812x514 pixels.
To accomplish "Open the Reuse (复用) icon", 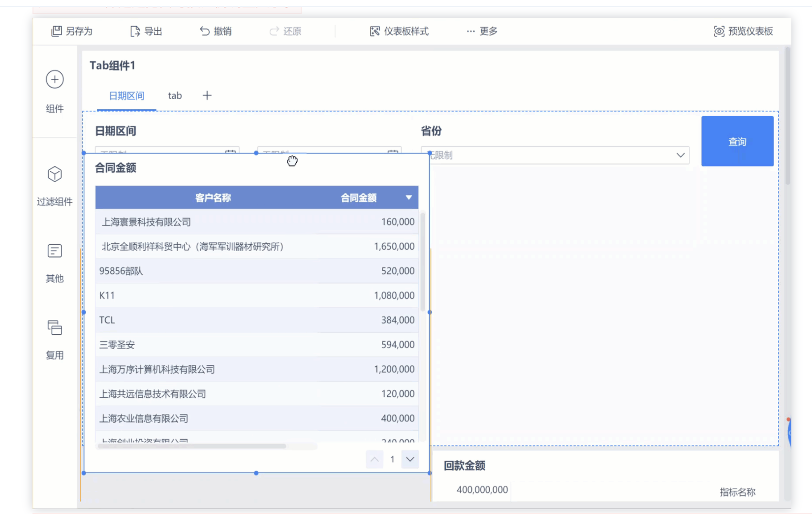I will click(x=55, y=327).
